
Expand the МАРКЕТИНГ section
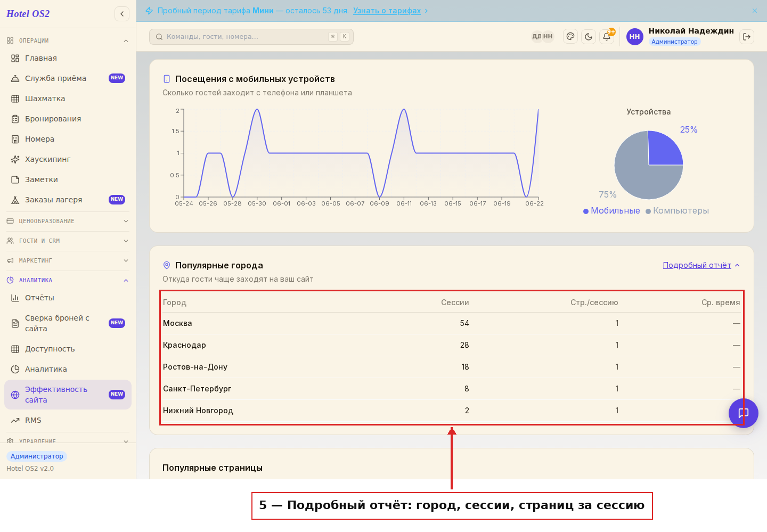pyautogui.click(x=68, y=260)
